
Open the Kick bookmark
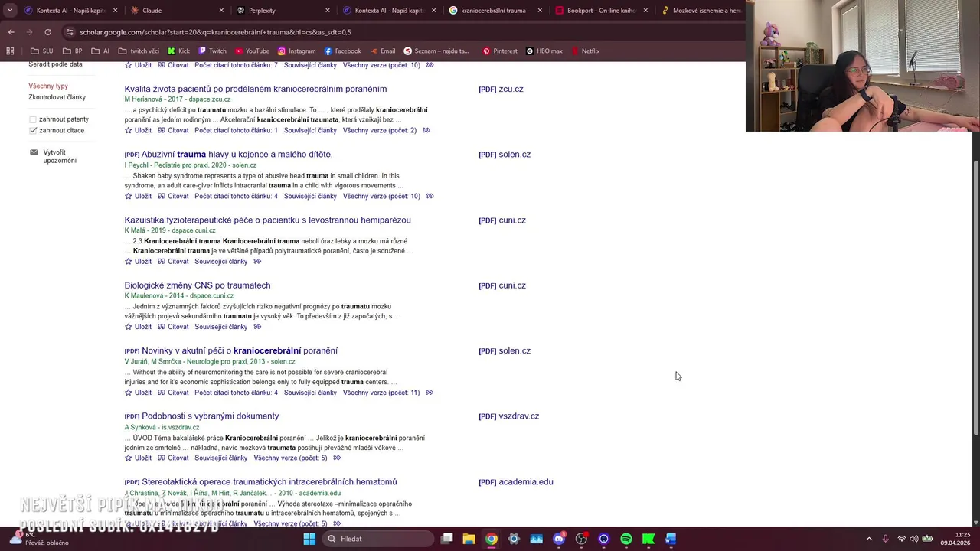(178, 51)
